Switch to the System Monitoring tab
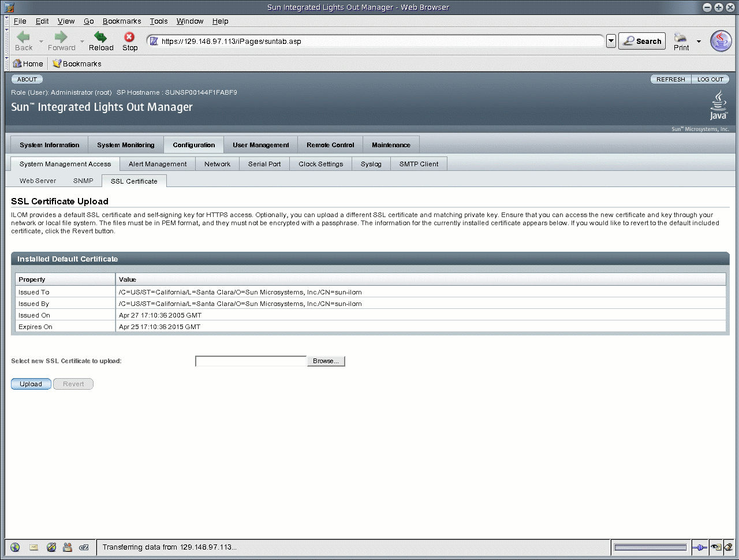Viewport: 739px width, 560px height. coord(126,145)
